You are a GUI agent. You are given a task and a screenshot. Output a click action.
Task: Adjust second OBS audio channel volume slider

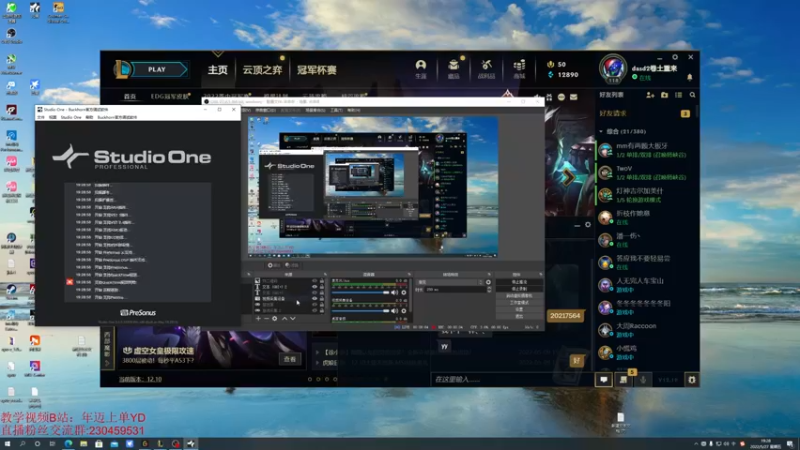[x=361, y=311]
